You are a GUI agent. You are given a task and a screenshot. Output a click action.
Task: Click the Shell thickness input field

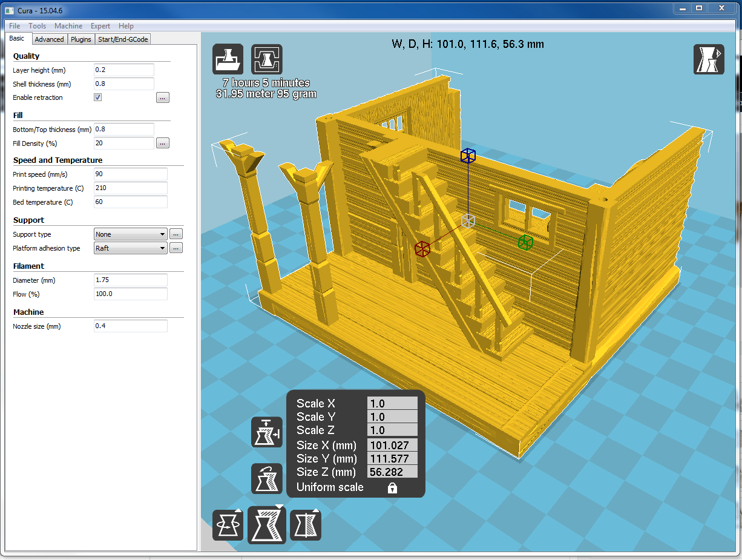tap(124, 84)
